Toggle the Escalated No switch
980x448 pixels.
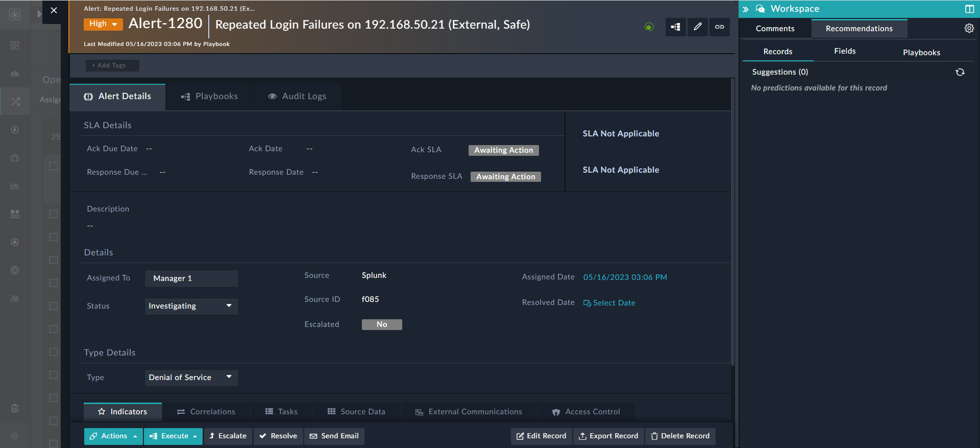pyautogui.click(x=382, y=324)
